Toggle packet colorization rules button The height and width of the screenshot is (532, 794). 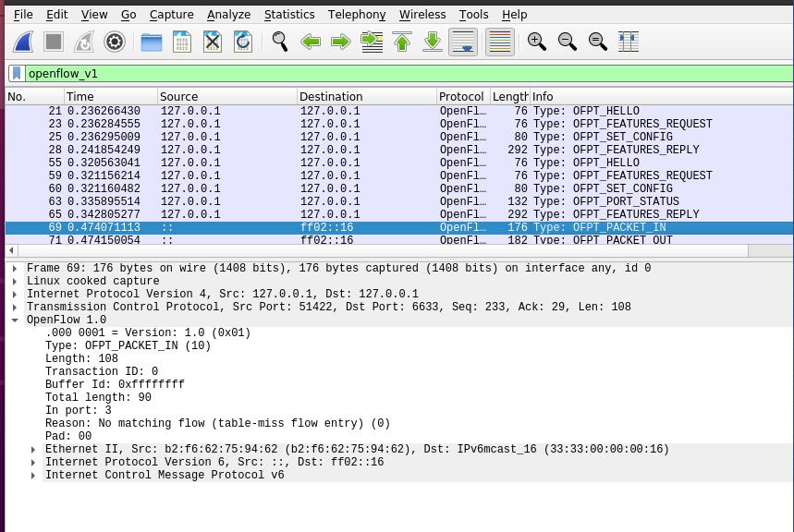click(500, 42)
